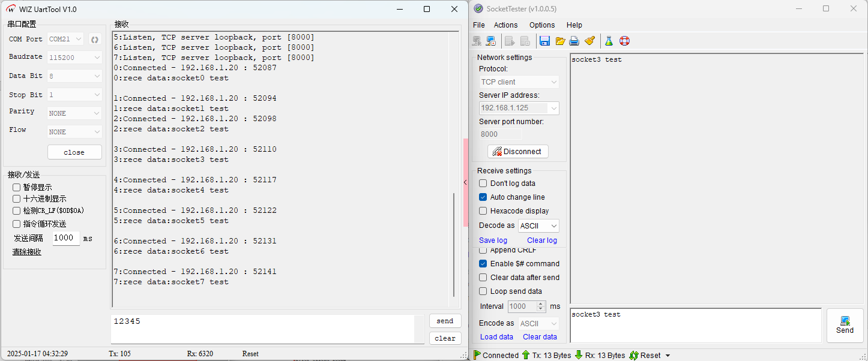Click the green flask test icon
868x361 pixels.
(x=609, y=41)
